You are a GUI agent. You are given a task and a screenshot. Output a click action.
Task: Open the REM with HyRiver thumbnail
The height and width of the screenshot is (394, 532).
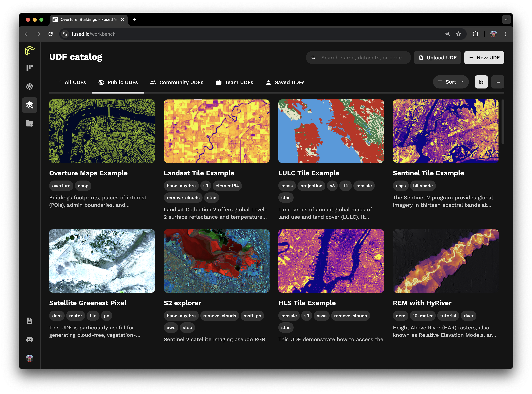pyautogui.click(x=446, y=261)
